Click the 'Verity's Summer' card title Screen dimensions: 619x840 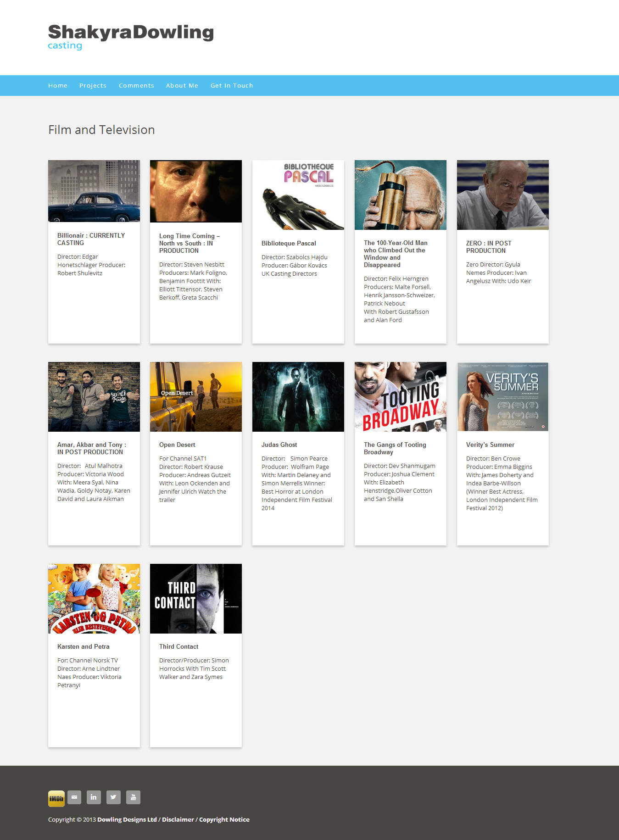pos(490,445)
